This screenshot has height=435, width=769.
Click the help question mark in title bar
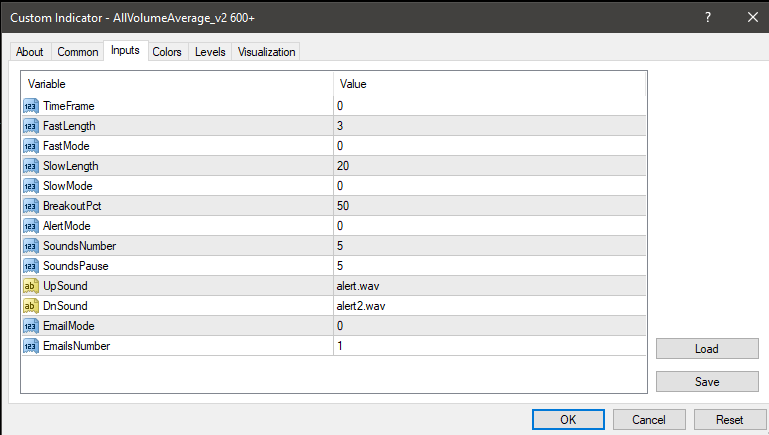point(707,17)
